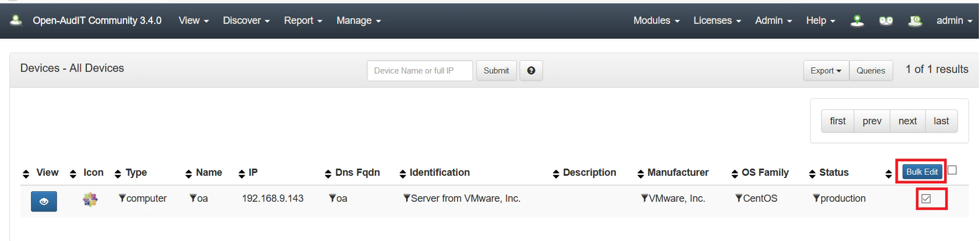The width and height of the screenshot is (980, 241).
Task: Sort by Icon column arrows
Action: (x=73, y=174)
